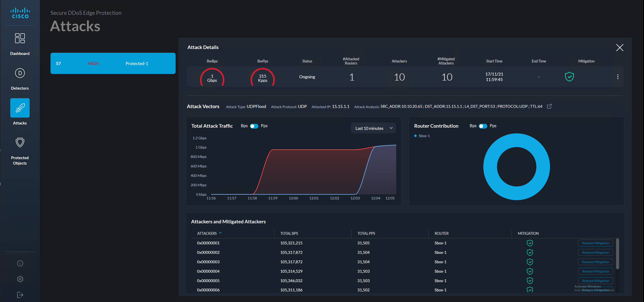
Task: Select attack 57 Protected-1 row
Action: point(113,63)
